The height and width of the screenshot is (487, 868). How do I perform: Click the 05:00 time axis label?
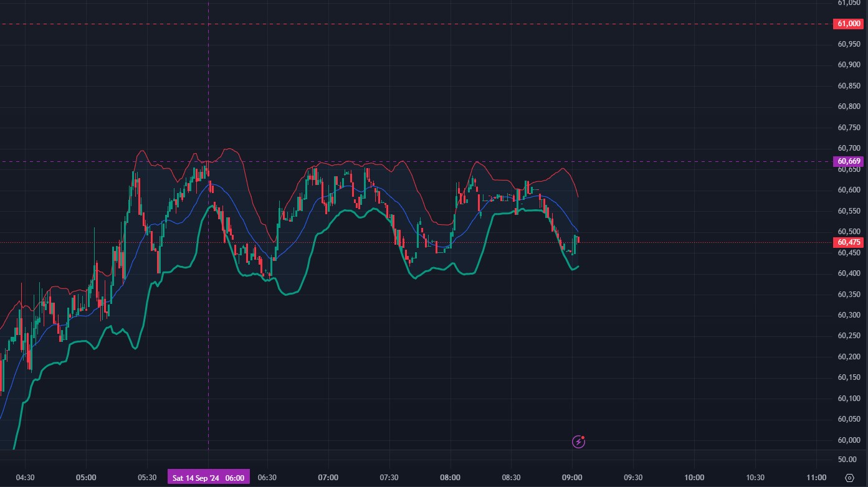(86, 478)
